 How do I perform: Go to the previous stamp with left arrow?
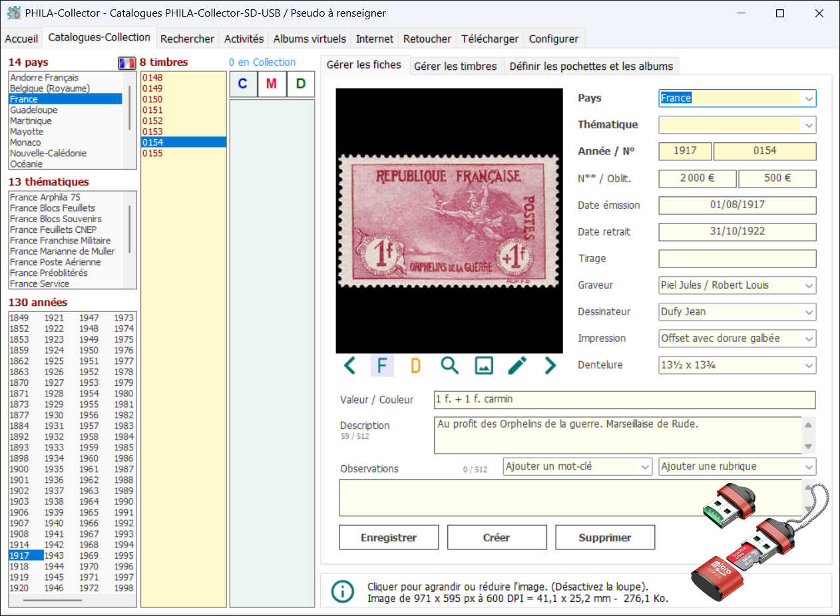coord(349,365)
